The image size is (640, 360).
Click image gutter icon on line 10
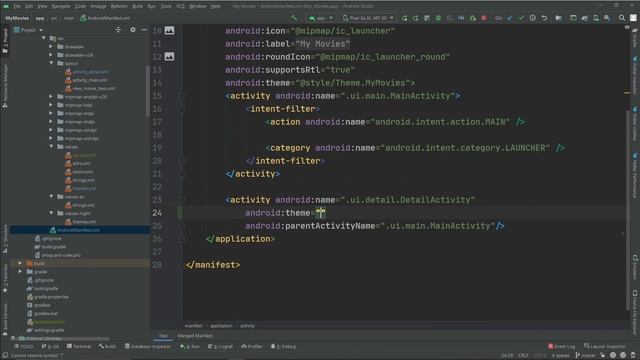(x=169, y=31)
